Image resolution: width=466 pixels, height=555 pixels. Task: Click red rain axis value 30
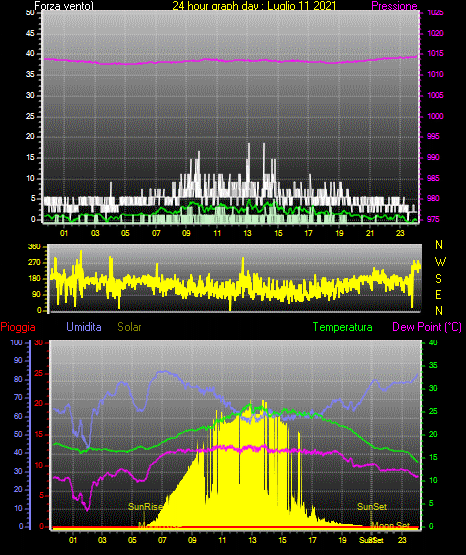39,343
